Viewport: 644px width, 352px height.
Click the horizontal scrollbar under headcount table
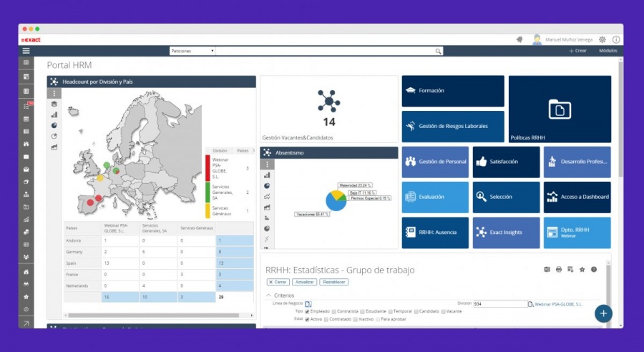click(153, 316)
